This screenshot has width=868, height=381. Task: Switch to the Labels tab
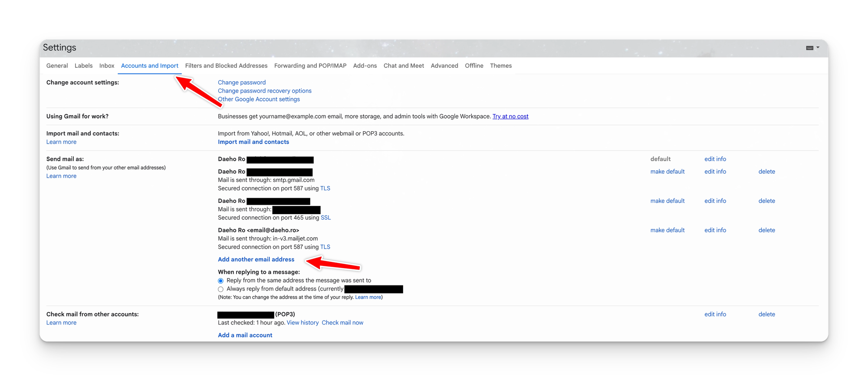[83, 66]
